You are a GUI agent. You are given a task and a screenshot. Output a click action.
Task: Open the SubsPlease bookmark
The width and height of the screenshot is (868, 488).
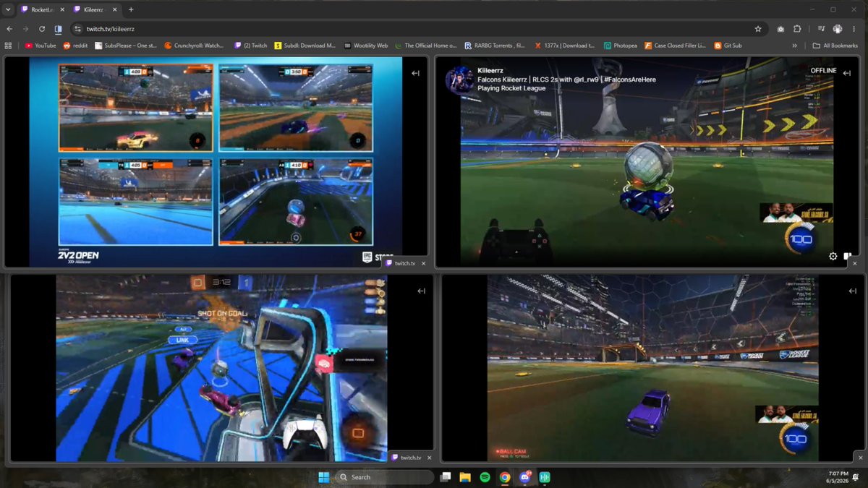coord(126,46)
